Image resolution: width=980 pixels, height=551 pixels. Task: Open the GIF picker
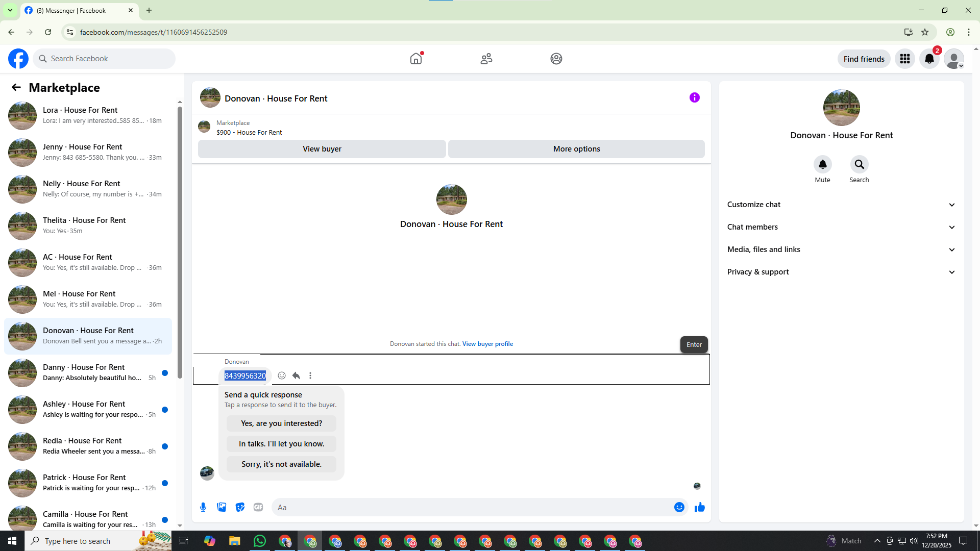pos(258,507)
